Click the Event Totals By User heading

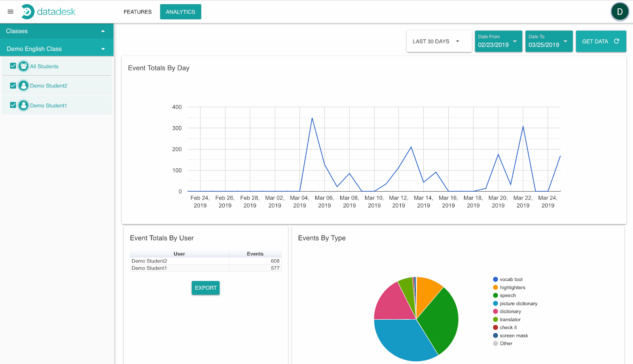tap(161, 238)
